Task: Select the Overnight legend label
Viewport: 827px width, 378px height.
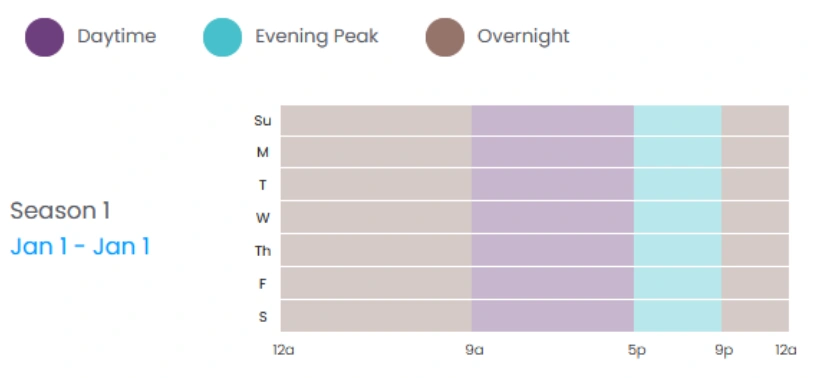Action: pos(523,36)
